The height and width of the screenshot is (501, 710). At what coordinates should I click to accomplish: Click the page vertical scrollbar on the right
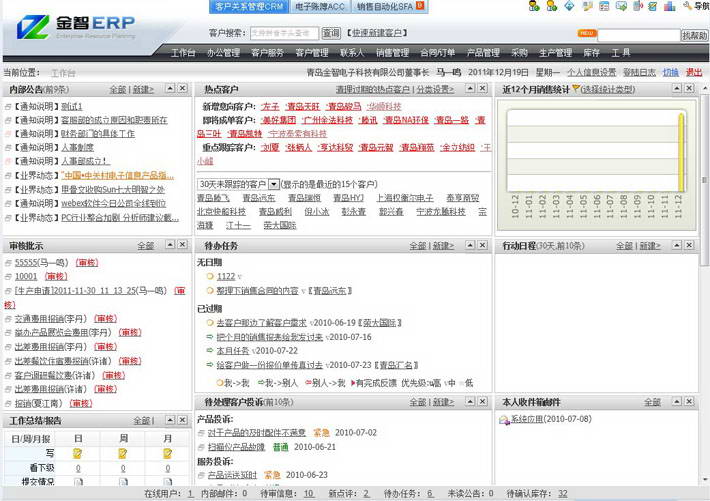click(x=704, y=181)
